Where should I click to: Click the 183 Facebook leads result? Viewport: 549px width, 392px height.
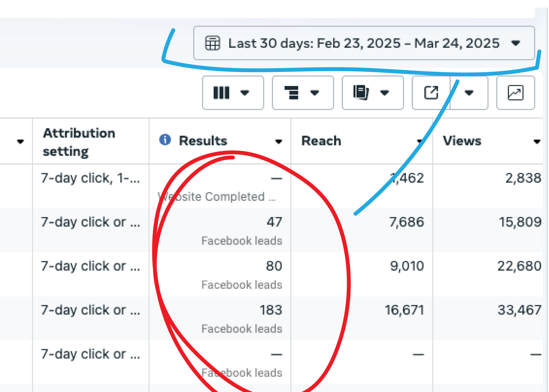click(x=271, y=310)
